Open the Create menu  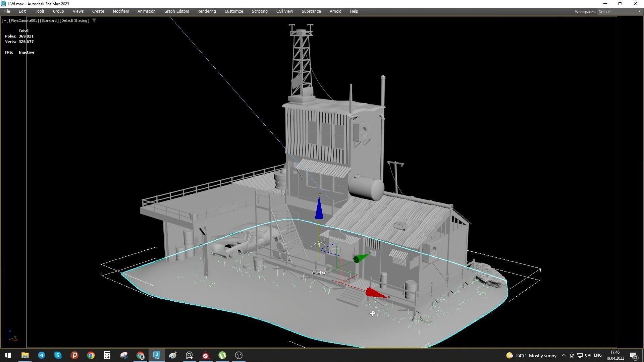[x=98, y=11]
